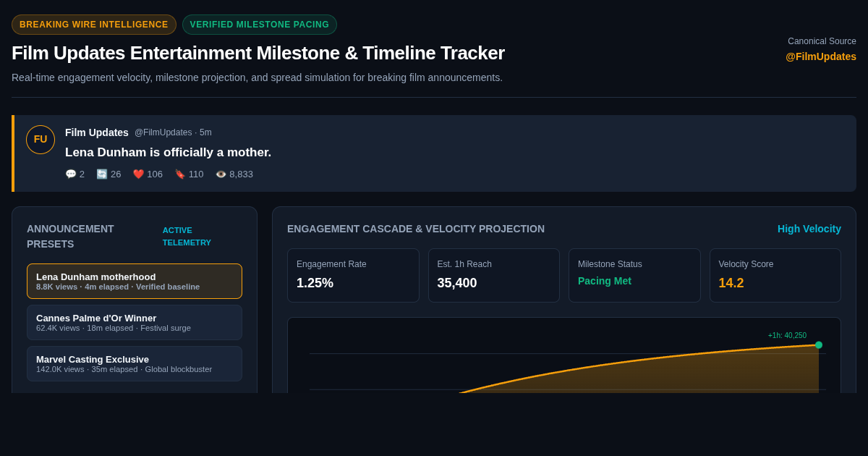Viewport: 868px width, 456px height.
Task: Click the bookmark icon showing 110
Action: coord(180,174)
